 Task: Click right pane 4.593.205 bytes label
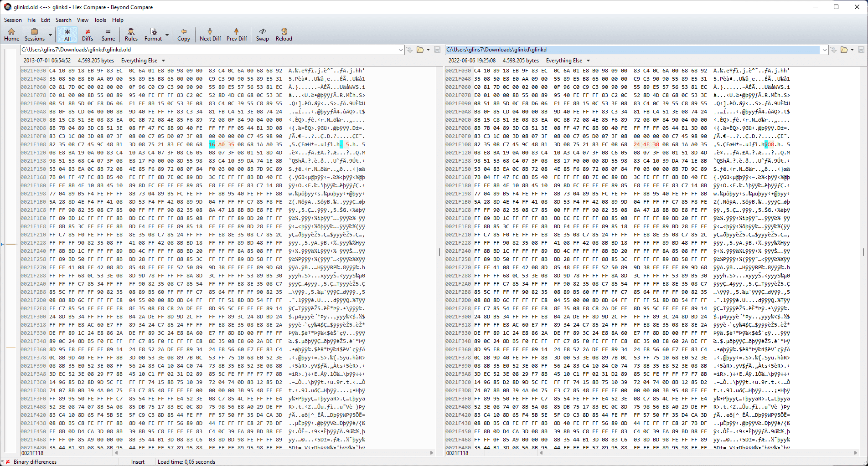(521, 61)
